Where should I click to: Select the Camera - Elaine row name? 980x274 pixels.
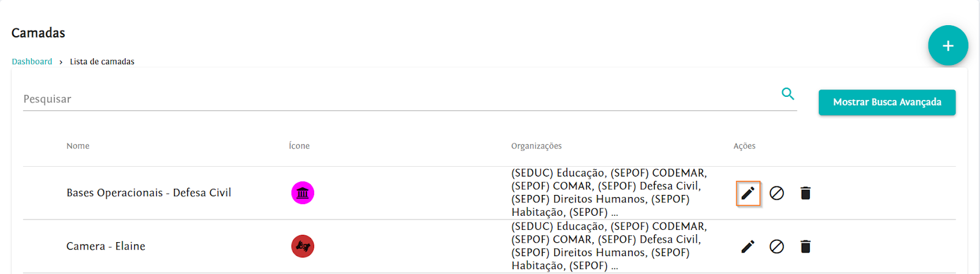pos(106,246)
